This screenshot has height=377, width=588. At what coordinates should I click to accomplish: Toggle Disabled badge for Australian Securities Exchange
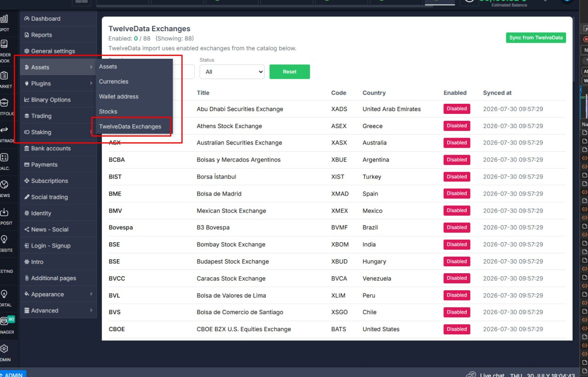[x=457, y=143]
